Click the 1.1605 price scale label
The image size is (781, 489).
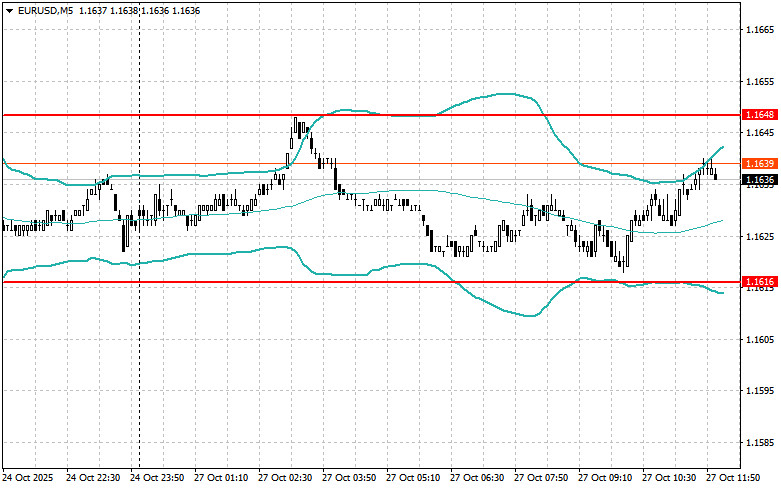(x=760, y=339)
